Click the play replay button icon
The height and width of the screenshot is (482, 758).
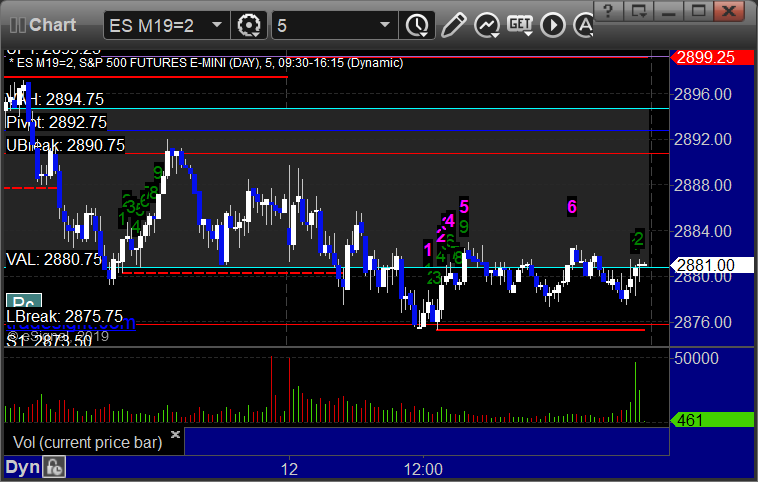[x=553, y=25]
